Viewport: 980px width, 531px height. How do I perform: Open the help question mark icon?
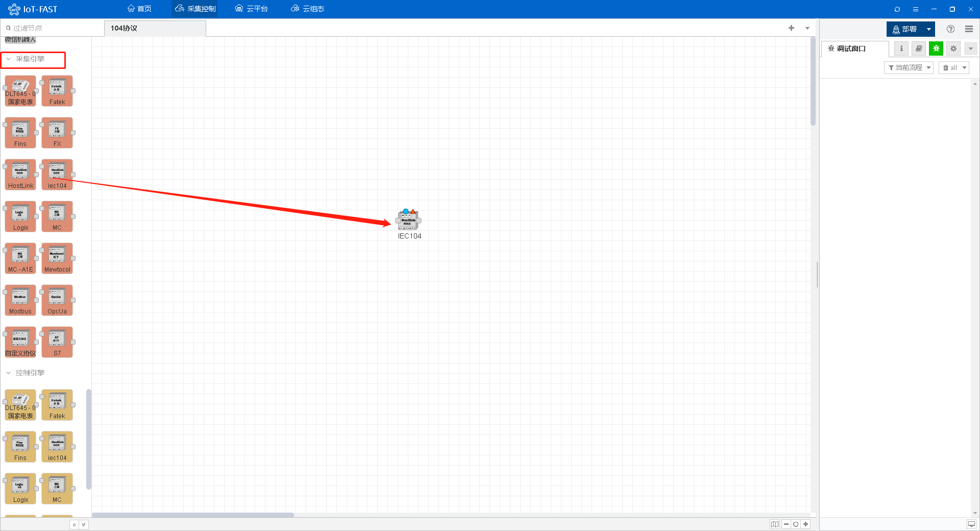click(950, 29)
